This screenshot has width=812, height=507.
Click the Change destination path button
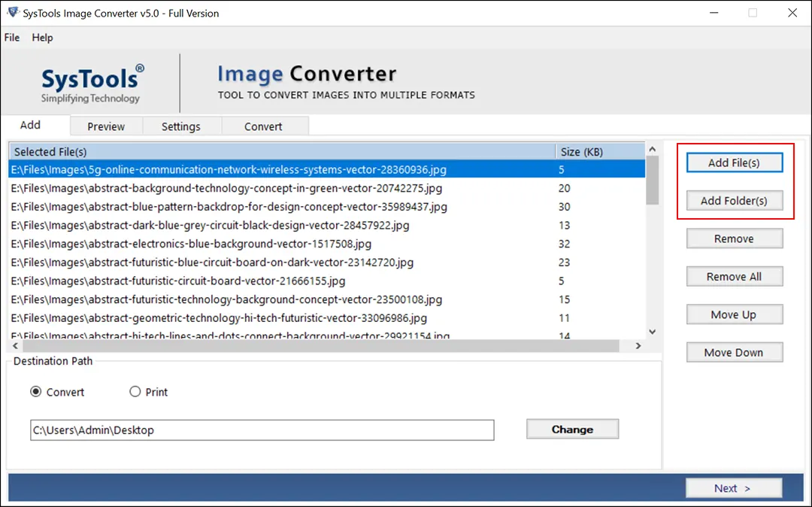[x=572, y=429]
